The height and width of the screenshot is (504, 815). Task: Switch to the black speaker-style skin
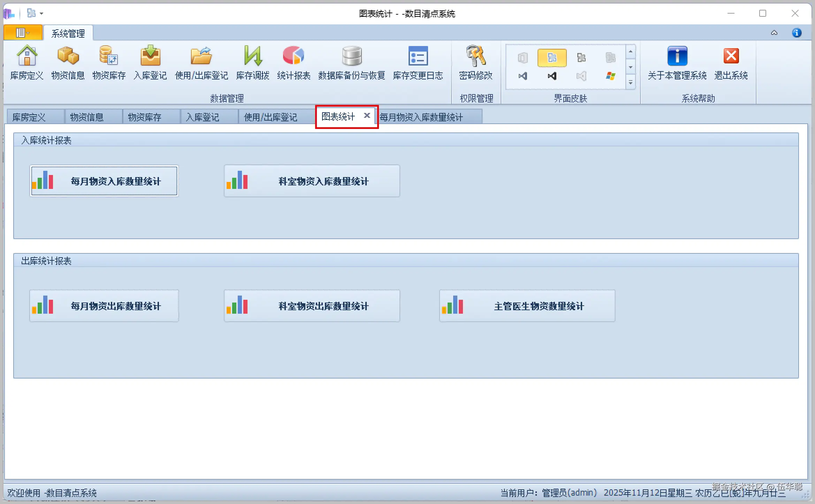click(552, 76)
